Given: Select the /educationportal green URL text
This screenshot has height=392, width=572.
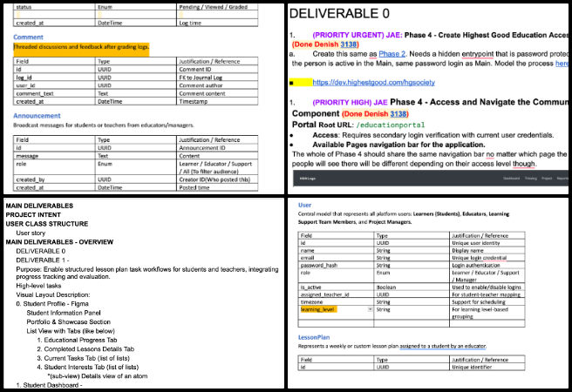Looking at the screenshot, I should 391,125.
